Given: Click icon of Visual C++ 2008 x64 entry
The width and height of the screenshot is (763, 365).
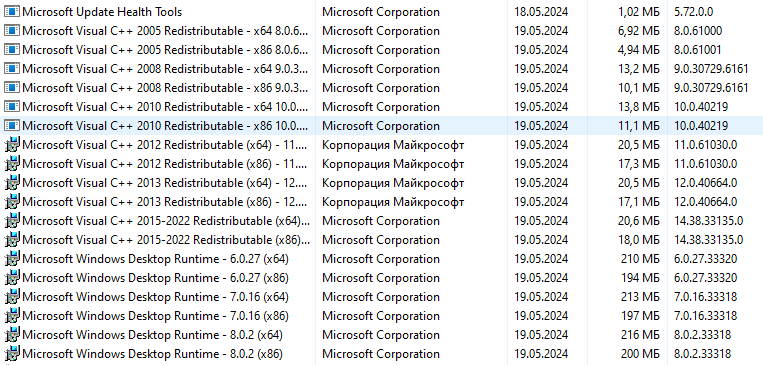Looking at the screenshot, I should click(x=12, y=69).
